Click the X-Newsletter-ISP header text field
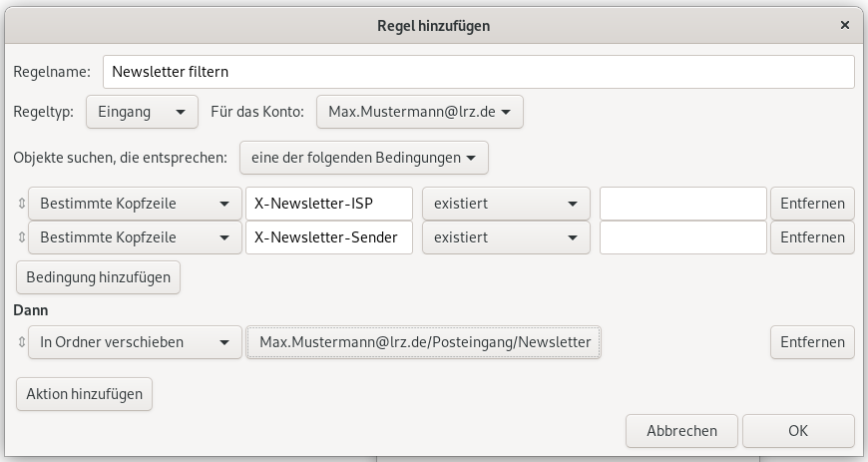 click(x=328, y=204)
